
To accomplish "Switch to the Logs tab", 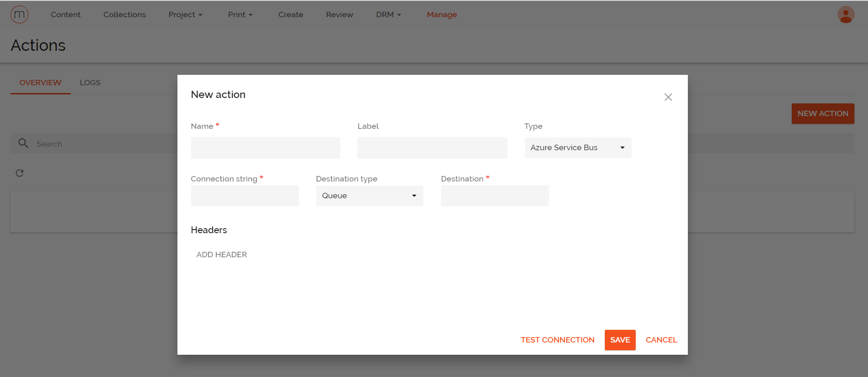I will [90, 83].
